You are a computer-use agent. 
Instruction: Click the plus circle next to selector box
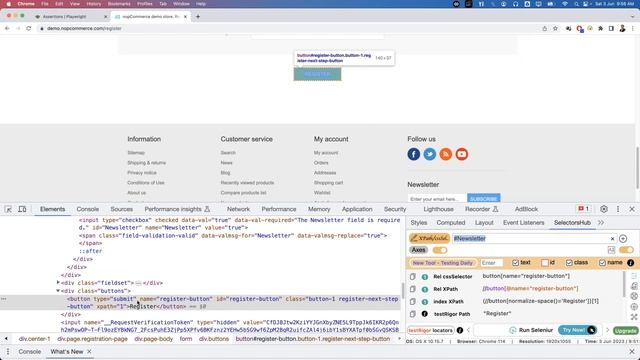click(x=623, y=238)
